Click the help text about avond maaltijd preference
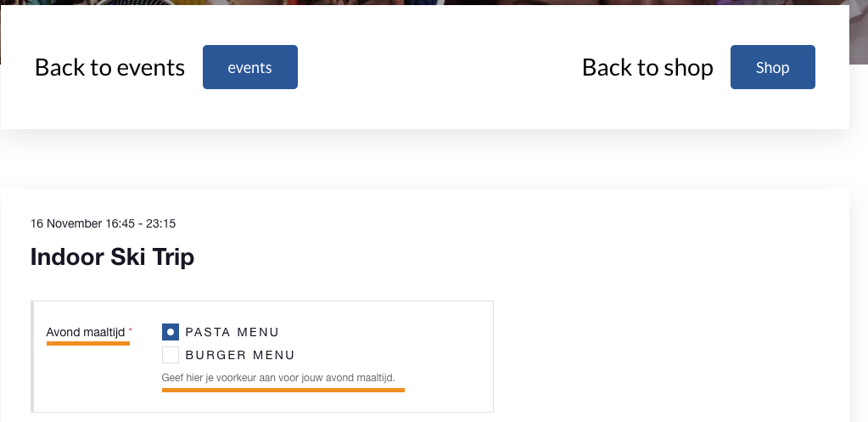This screenshot has height=422, width=868. pos(278,378)
